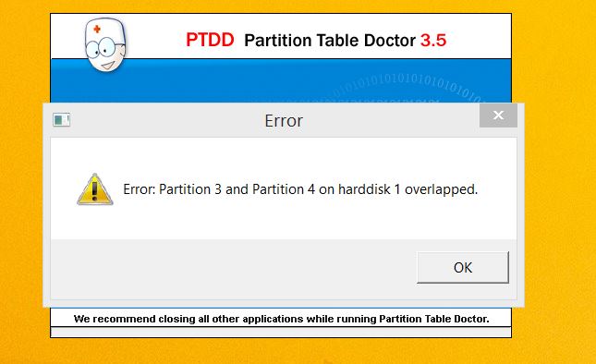
Task: Click the closing-applications recommendation text
Action: point(281,319)
